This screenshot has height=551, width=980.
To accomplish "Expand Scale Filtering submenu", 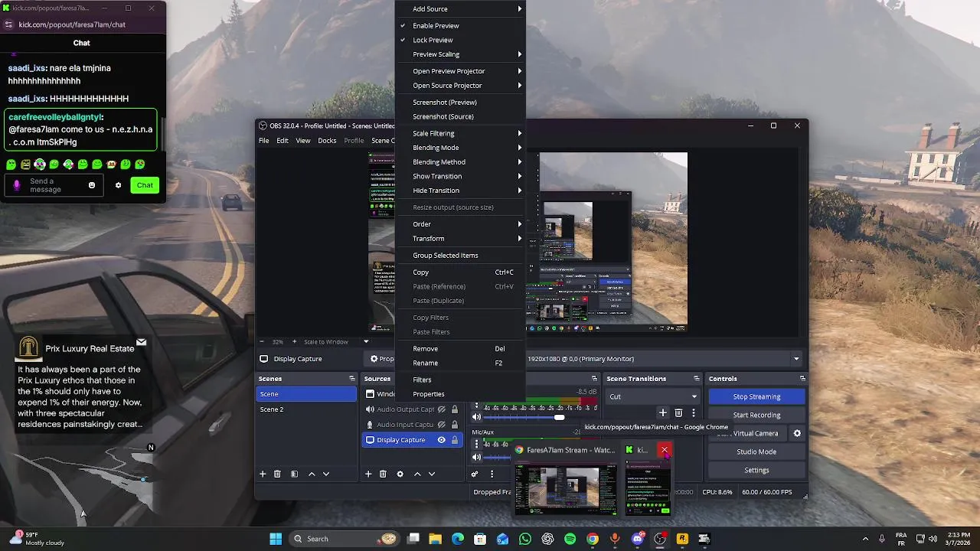I will point(460,133).
